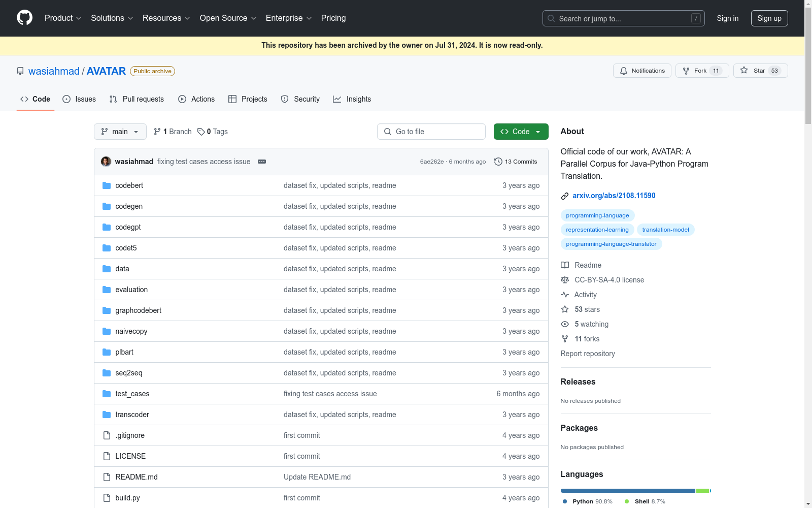812x508 pixels.
Task: Switch to the Insights tab
Action: click(352, 99)
